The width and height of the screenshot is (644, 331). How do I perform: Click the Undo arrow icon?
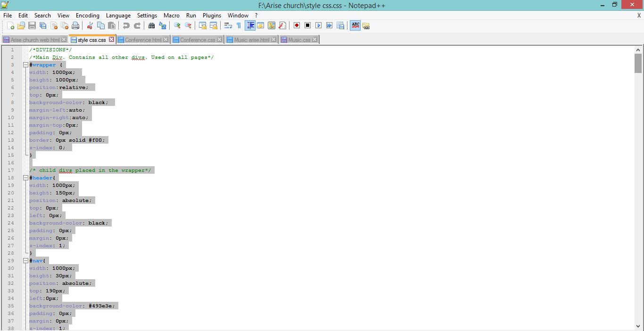[126, 25]
